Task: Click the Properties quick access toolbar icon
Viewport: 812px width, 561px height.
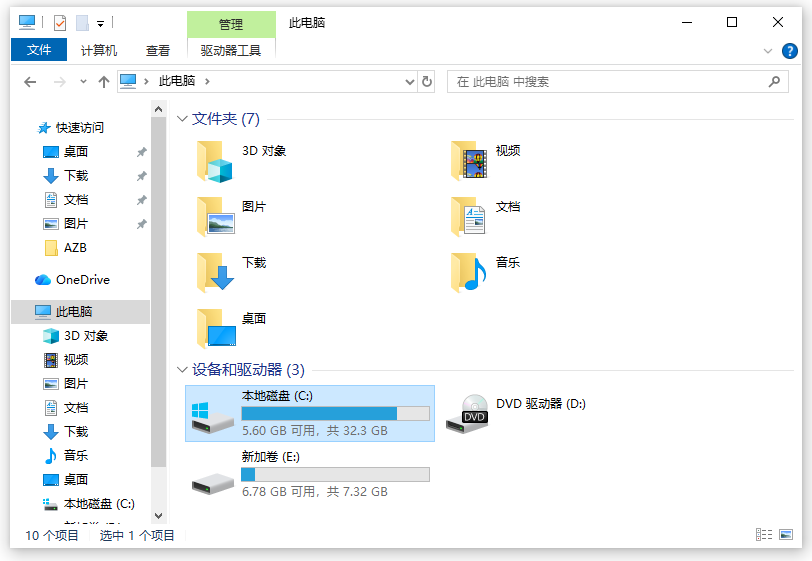Action: (60, 23)
